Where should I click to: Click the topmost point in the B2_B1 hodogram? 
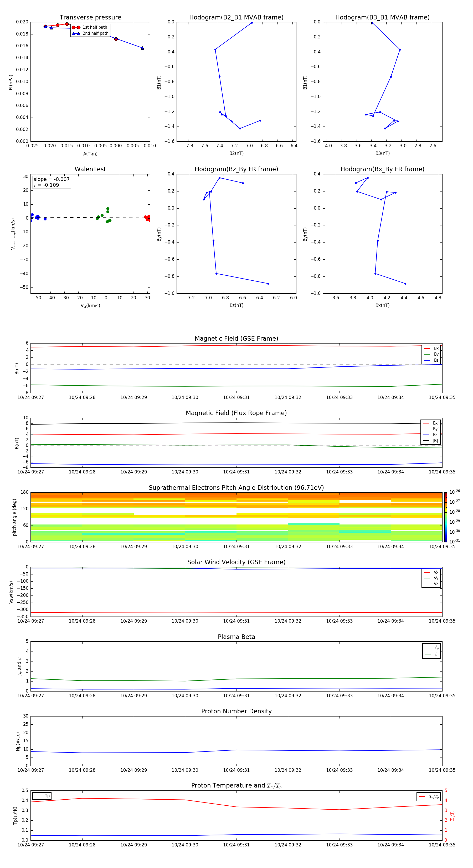[252, 23]
